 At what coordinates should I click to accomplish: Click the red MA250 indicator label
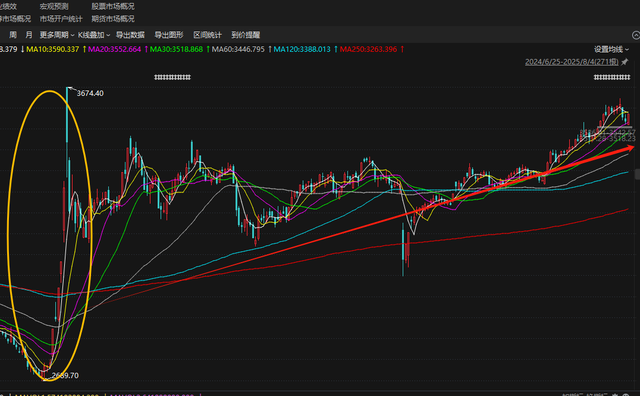[x=368, y=49]
